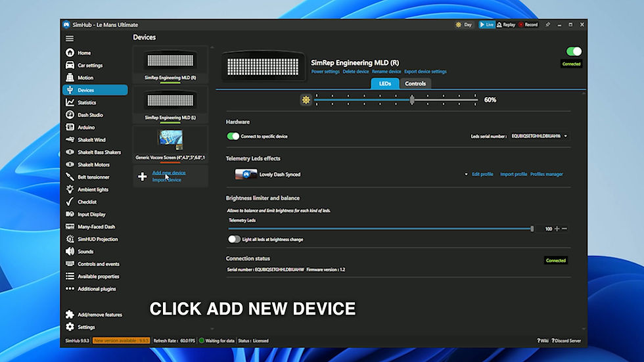
Task: Toggle Connect to specific device switch
Action: click(x=233, y=136)
